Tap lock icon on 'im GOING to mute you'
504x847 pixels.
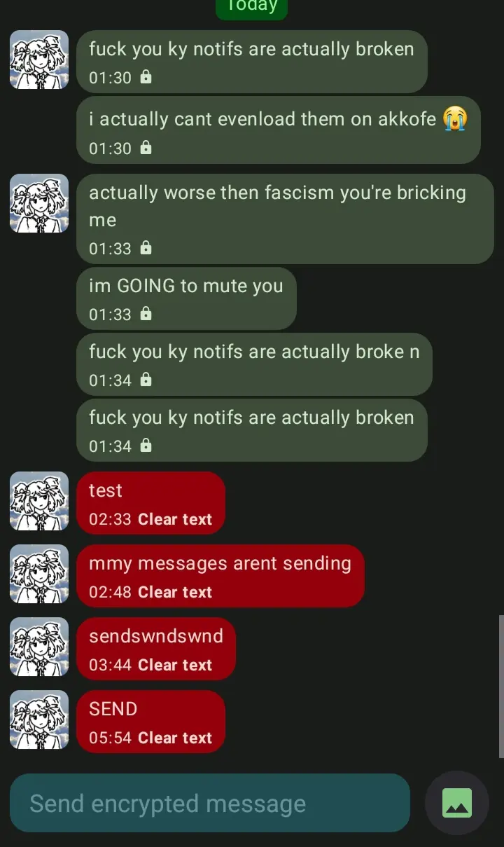tap(146, 314)
